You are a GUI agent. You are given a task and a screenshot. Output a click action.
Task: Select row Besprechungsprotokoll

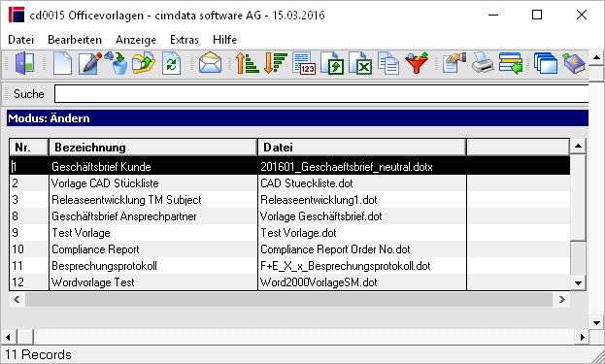(289, 266)
